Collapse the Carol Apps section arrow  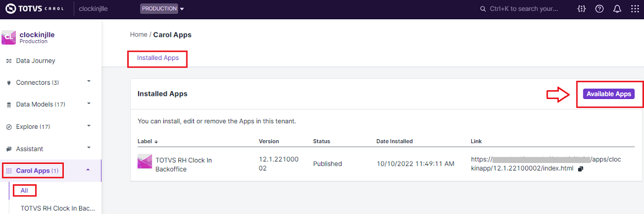tap(89, 169)
